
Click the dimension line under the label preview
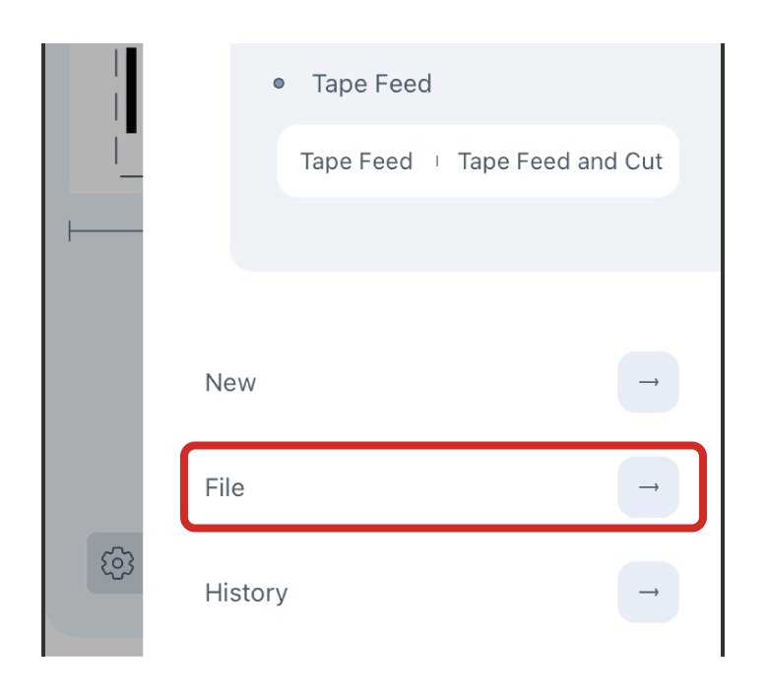tap(105, 231)
